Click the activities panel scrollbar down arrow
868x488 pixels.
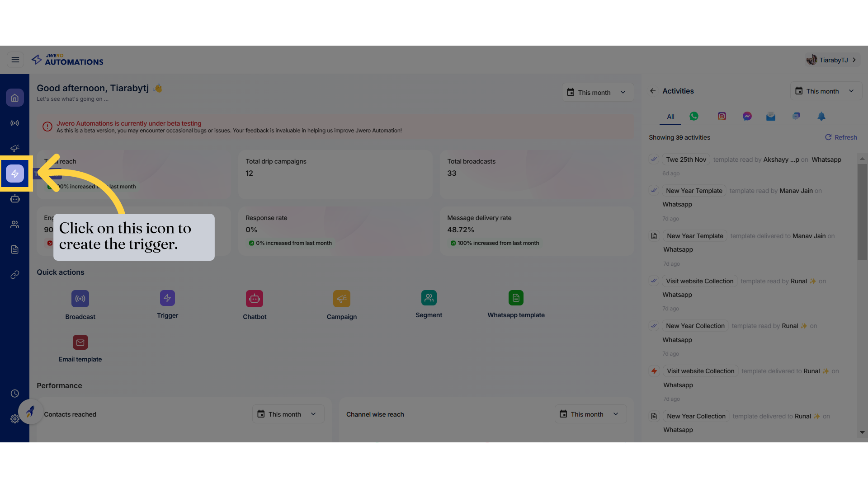pyautogui.click(x=862, y=432)
